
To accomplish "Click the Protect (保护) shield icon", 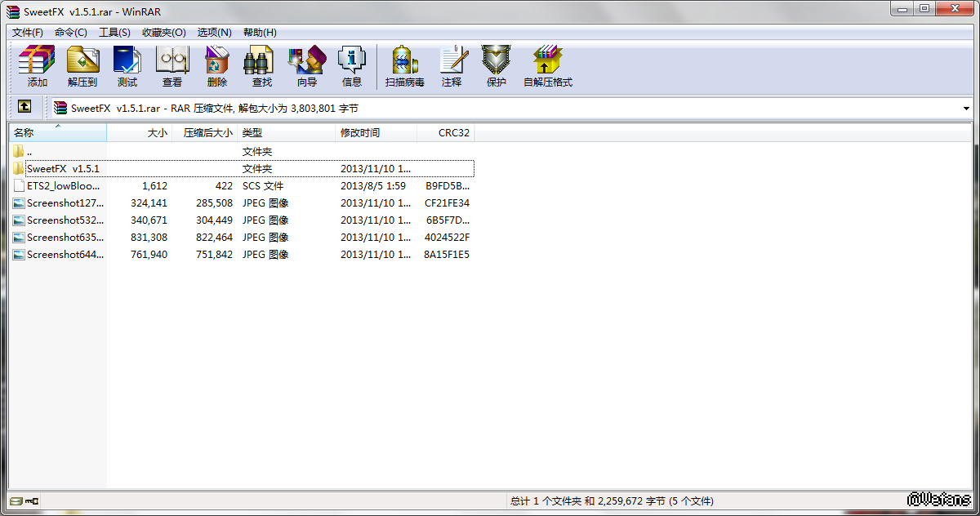I will [x=497, y=67].
